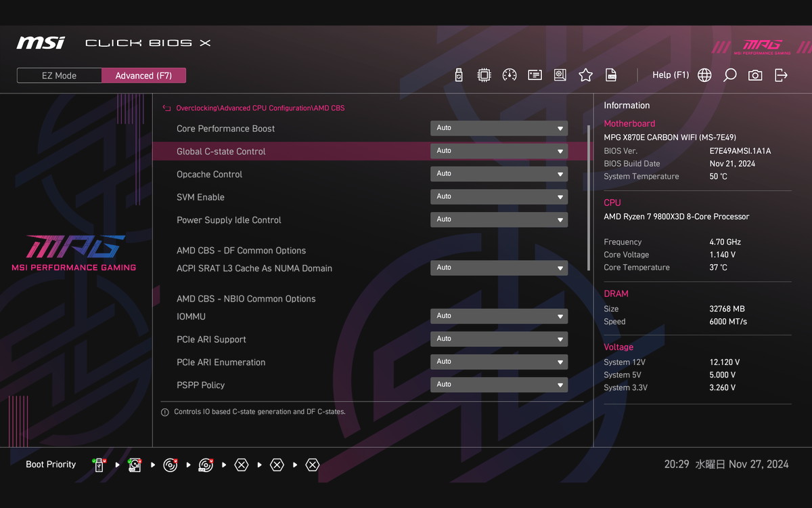Click the clock showing 20:29
812x508 pixels.
point(677,465)
